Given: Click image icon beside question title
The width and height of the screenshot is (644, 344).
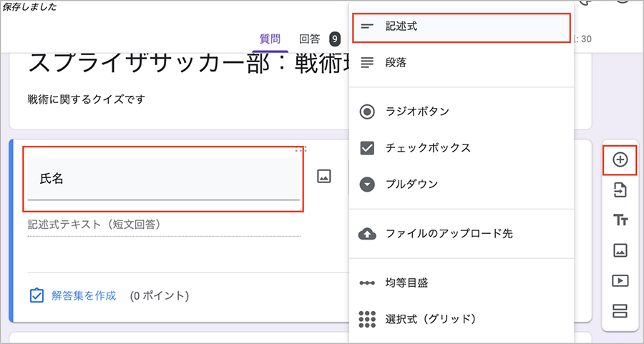Looking at the screenshot, I should [x=323, y=177].
